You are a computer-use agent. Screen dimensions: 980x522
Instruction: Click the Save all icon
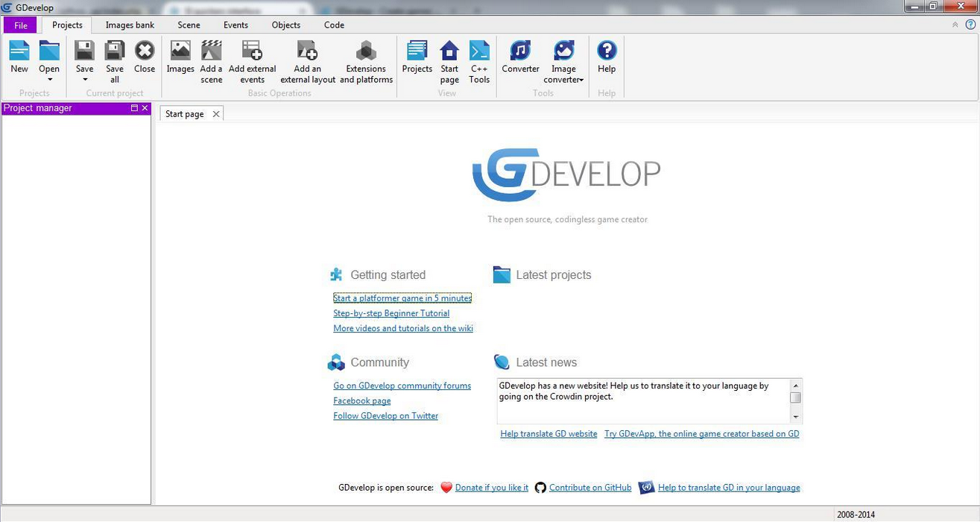pos(115,51)
